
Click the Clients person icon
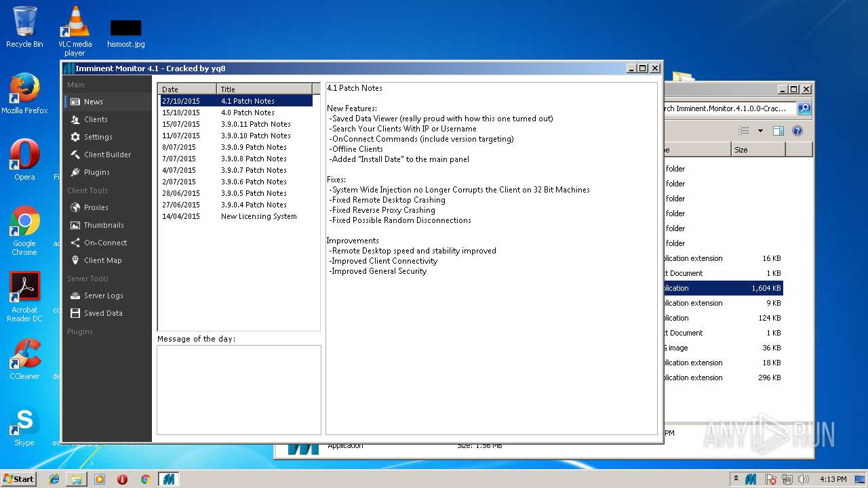(x=75, y=119)
